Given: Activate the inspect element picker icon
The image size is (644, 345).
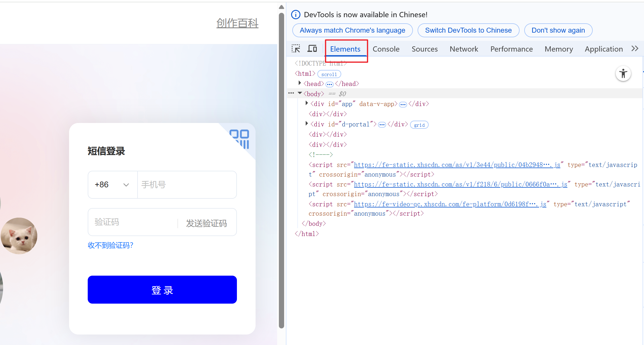Looking at the screenshot, I should (x=296, y=49).
